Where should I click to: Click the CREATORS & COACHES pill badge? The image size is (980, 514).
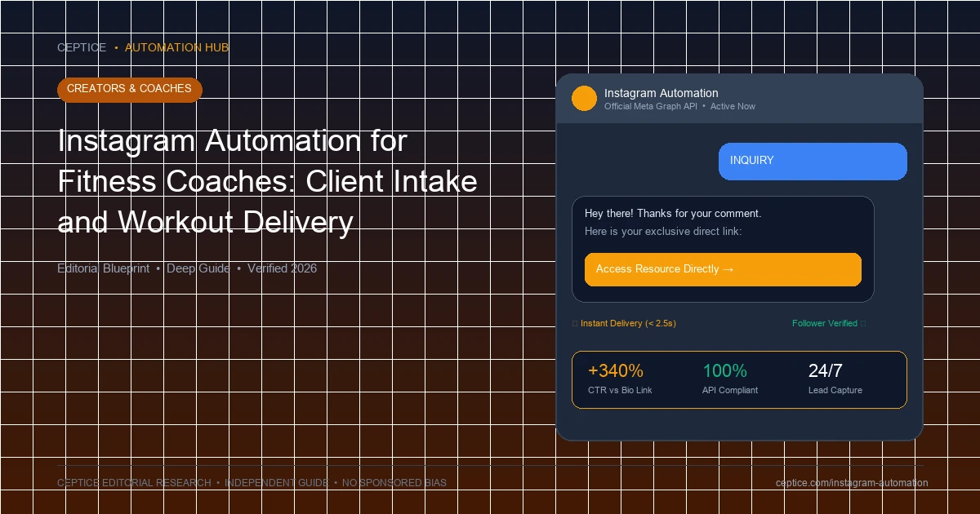coord(129,89)
